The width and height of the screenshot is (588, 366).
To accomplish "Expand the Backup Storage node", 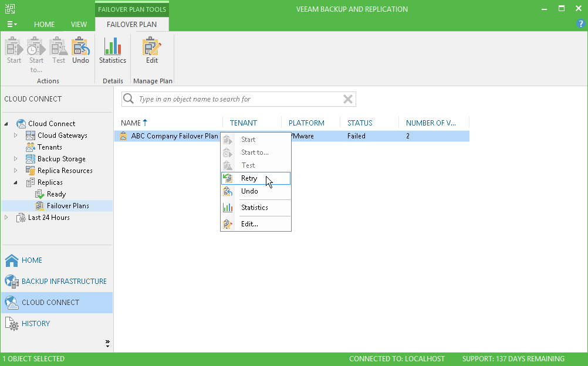I will pos(15,158).
